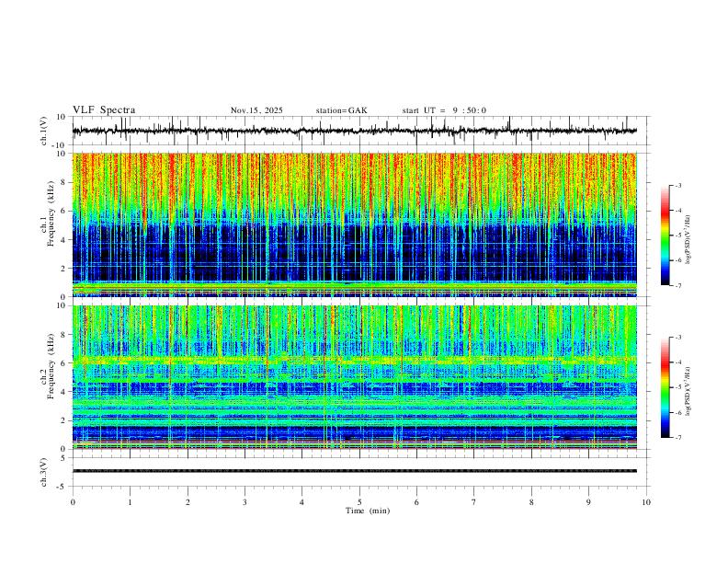Image resolution: width=728 pixels, height=563 pixels.
Task: Click the "6" kHz tick on ch.2 frequency axis
Action: tap(64, 363)
